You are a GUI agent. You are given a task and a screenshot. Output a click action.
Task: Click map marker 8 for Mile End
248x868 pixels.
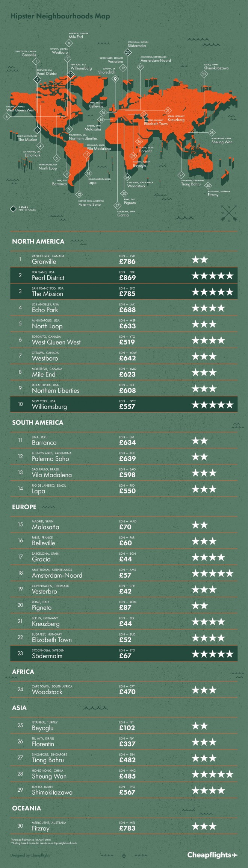(69, 43)
